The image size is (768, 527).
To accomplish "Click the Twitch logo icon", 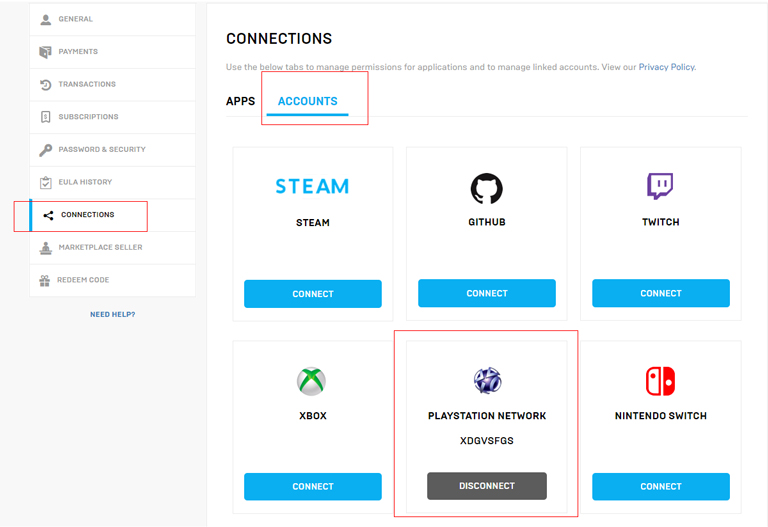I will pos(660,187).
